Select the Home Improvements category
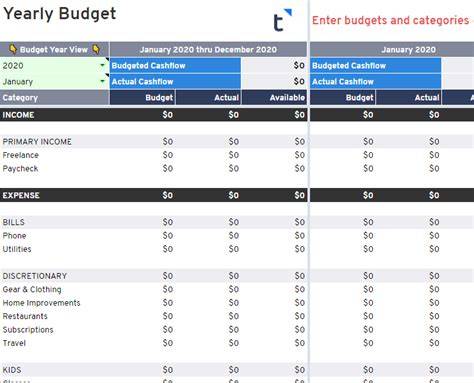Image resolution: width=474 pixels, height=383 pixels. 41,303
